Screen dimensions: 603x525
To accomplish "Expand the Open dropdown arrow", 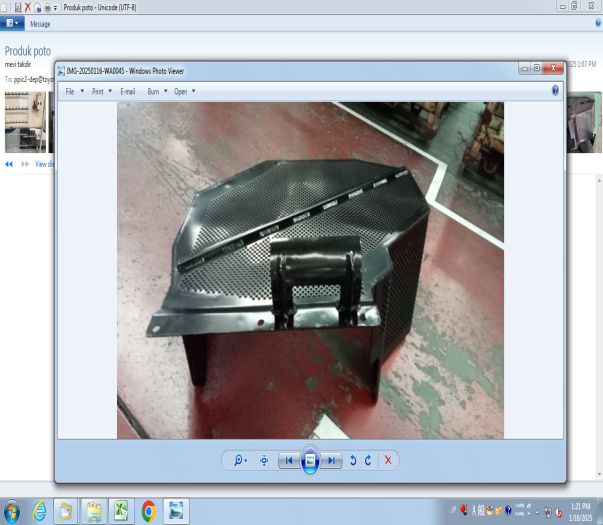I will [193, 91].
